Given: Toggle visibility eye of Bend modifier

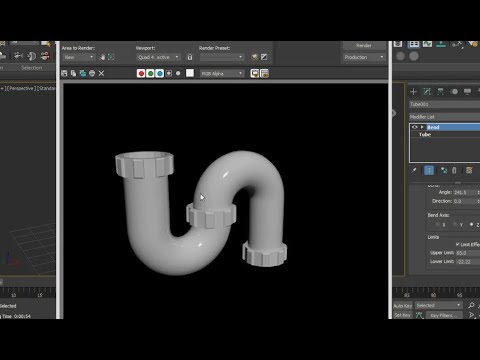Looking at the screenshot, I should (x=415, y=127).
